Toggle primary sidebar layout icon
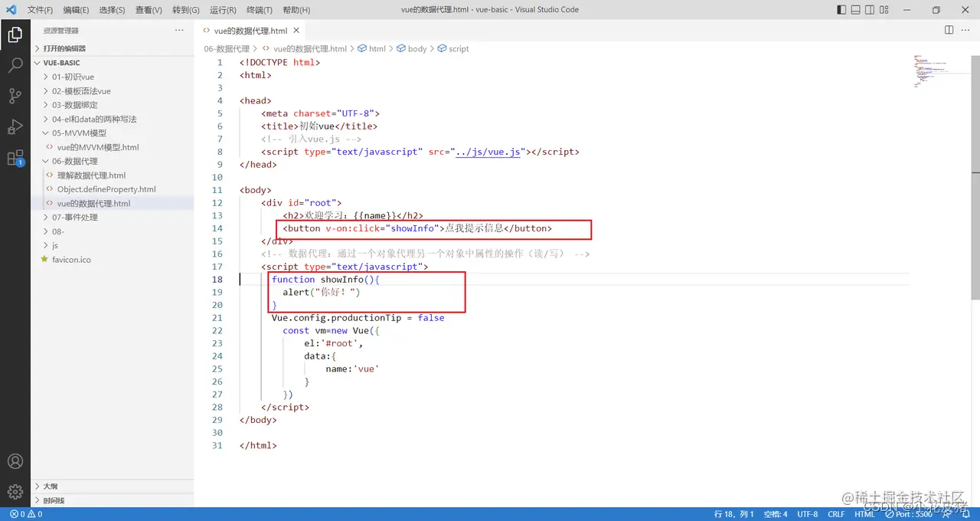 (x=841, y=10)
